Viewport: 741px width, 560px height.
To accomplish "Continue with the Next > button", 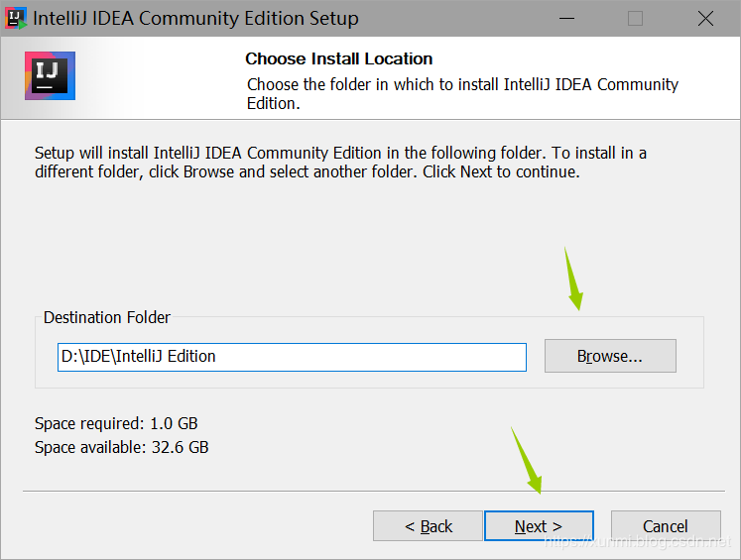I will pos(539,525).
